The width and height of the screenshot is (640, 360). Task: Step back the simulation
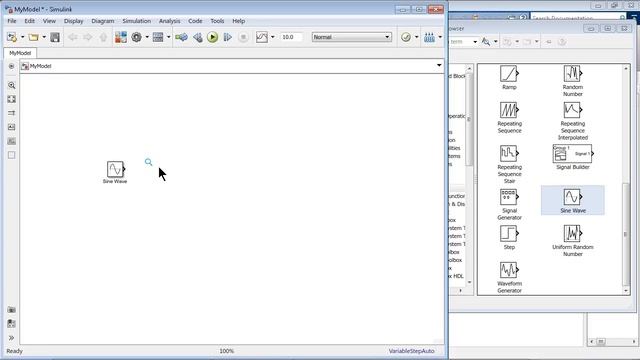click(x=198, y=37)
